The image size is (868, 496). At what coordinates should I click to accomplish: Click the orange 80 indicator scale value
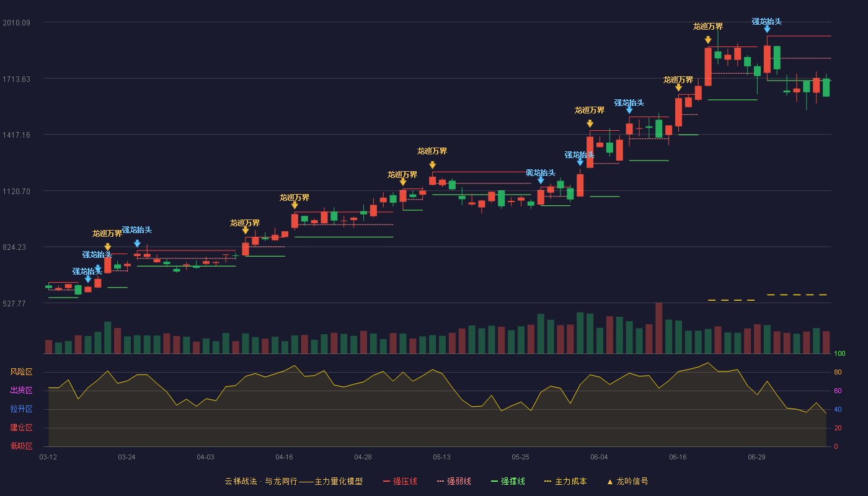coord(837,372)
